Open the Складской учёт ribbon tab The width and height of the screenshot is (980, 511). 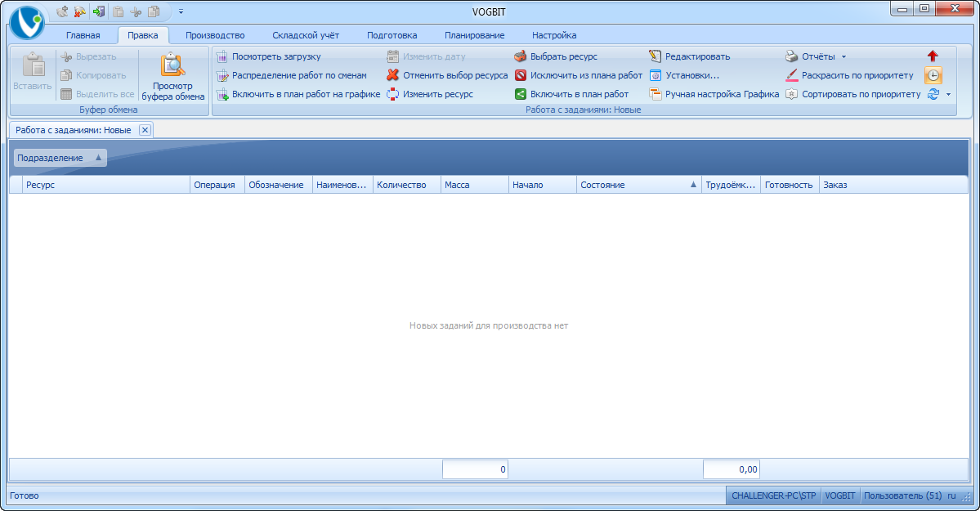(x=306, y=35)
